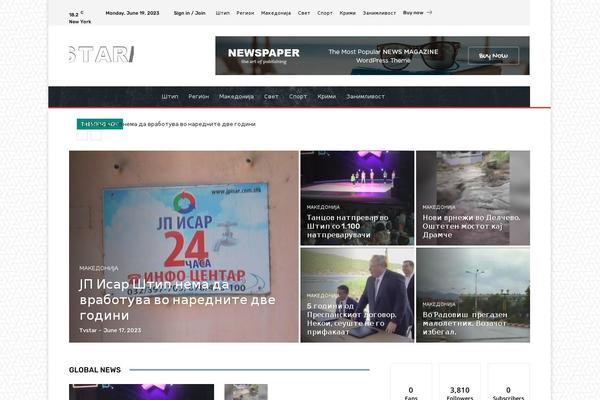Open the Нови врнежи во Делчево article
Viewport: 600px width, 400px height.
[x=471, y=226]
